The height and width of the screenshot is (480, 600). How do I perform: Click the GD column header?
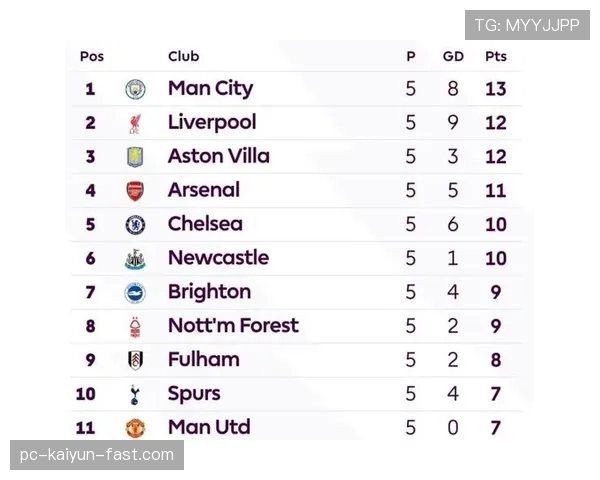(x=453, y=57)
